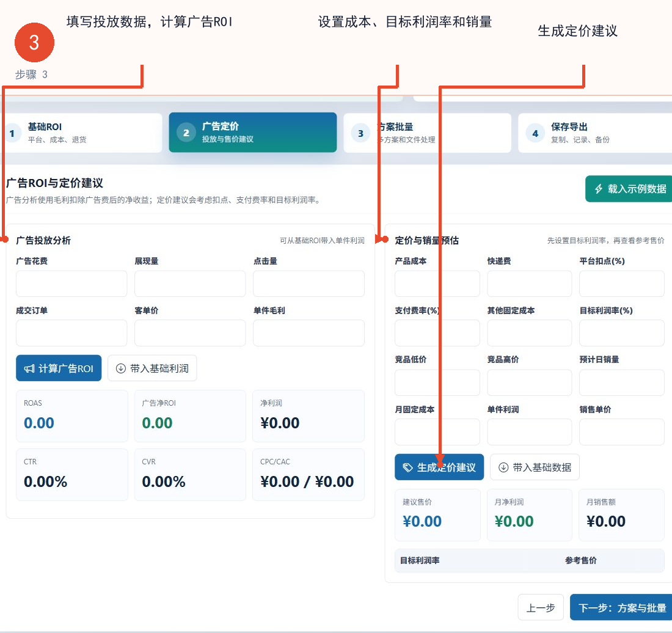Click the 广告ROI与定价建议 heading
This screenshot has width=672, height=633.
[x=54, y=183]
